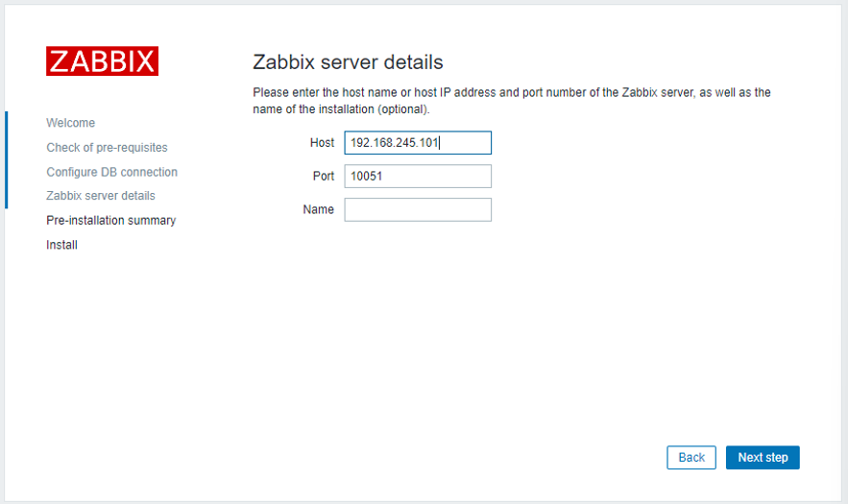Click the empty Name input field

418,209
